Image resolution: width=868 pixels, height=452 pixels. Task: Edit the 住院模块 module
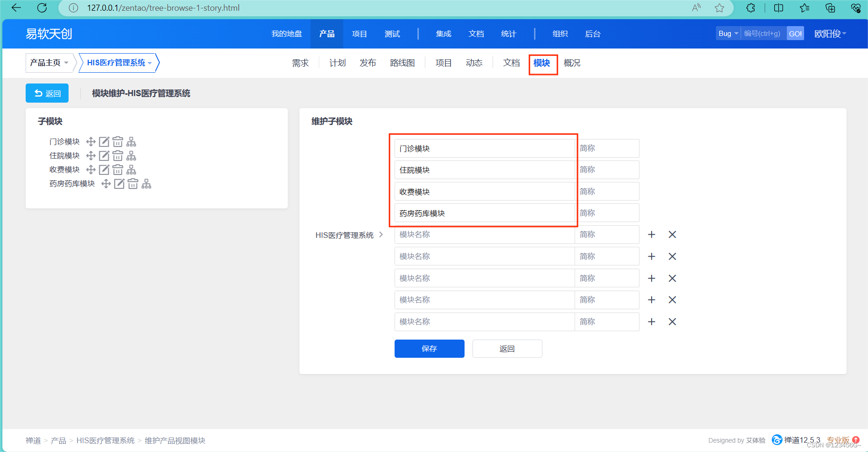104,156
